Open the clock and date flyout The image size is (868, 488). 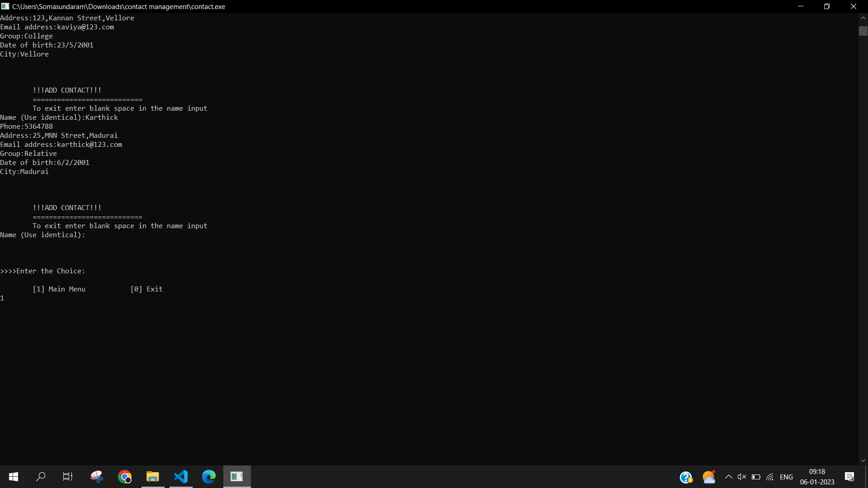817,477
